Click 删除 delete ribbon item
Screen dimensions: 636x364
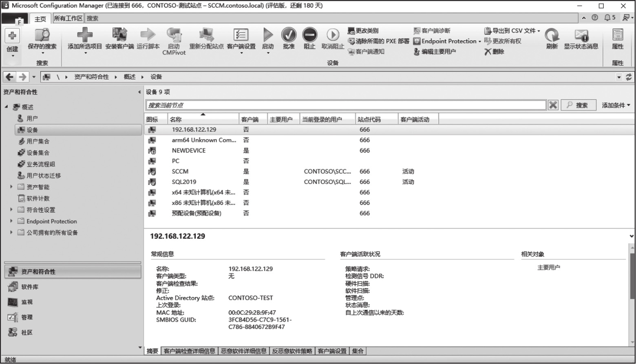(494, 52)
